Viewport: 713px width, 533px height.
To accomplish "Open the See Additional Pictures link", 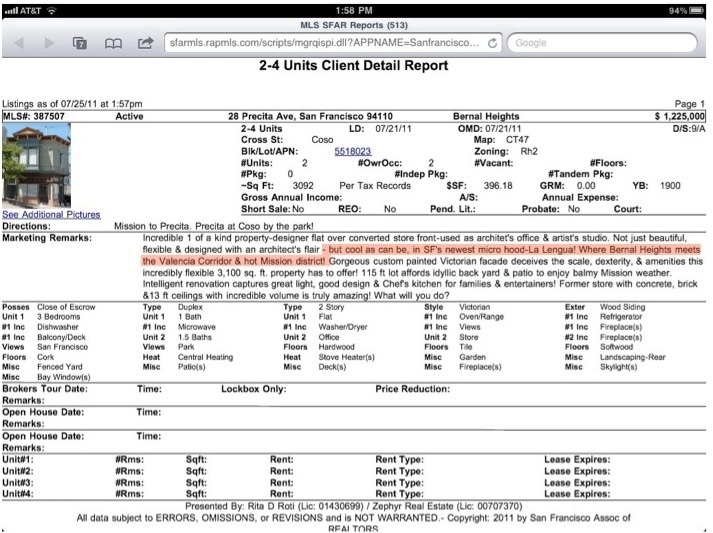I will (51, 214).
